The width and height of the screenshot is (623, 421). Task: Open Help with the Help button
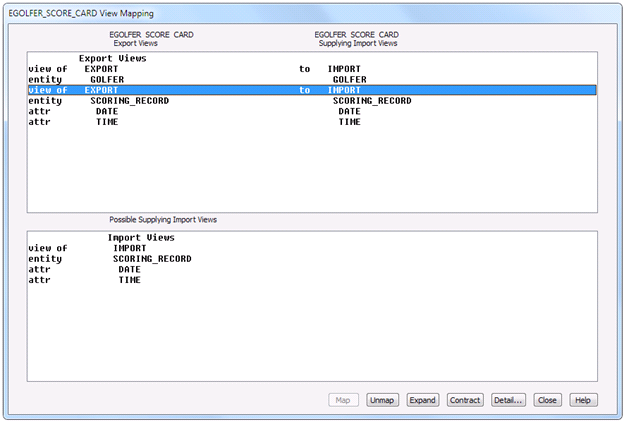(x=583, y=400)
